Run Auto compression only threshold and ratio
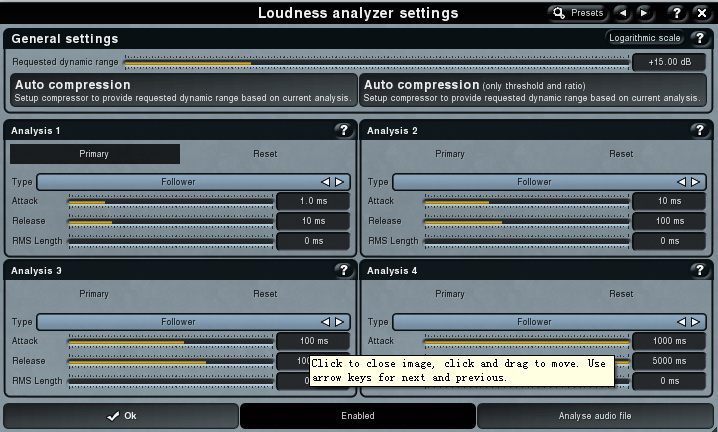 click(533, 91)
